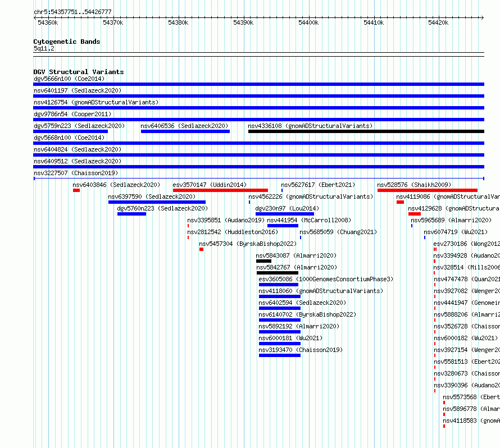Screen dimensions: 500x448
Task: Open the esv2730186 variant label
Action: pos(466,244)
